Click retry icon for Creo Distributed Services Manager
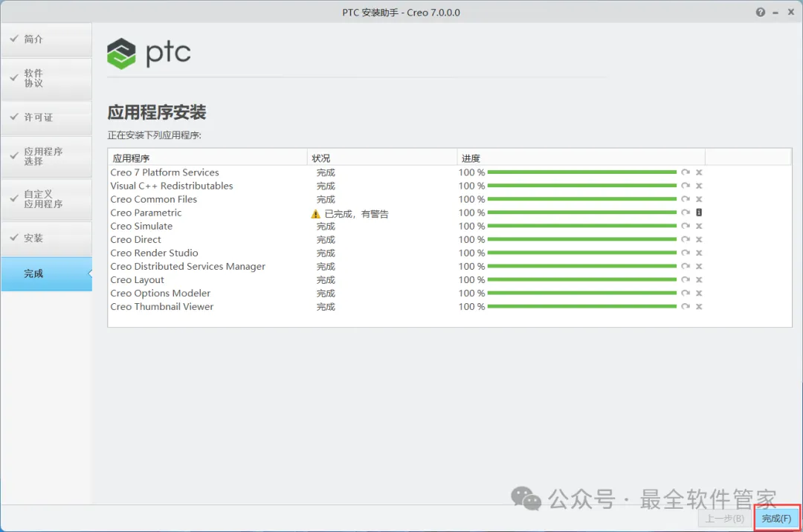Screen dimensions: 803x532 point(686,266)
